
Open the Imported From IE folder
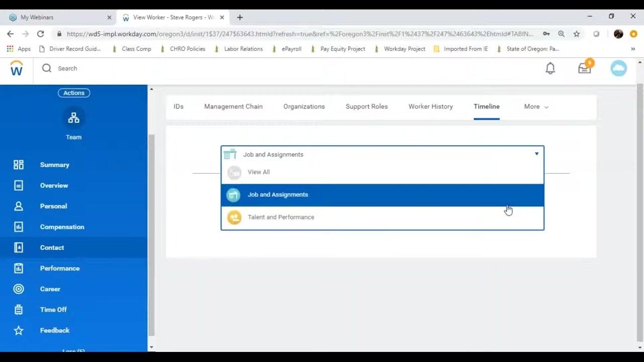point(460,49)
